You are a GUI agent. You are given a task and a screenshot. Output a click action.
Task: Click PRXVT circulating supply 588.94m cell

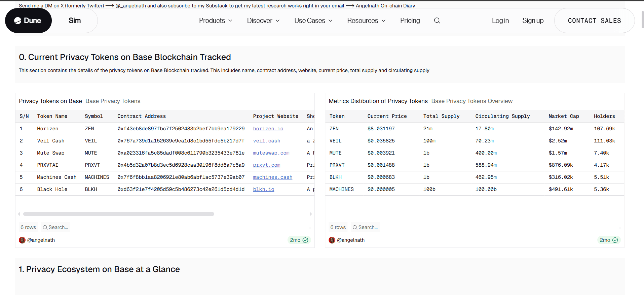486,165
